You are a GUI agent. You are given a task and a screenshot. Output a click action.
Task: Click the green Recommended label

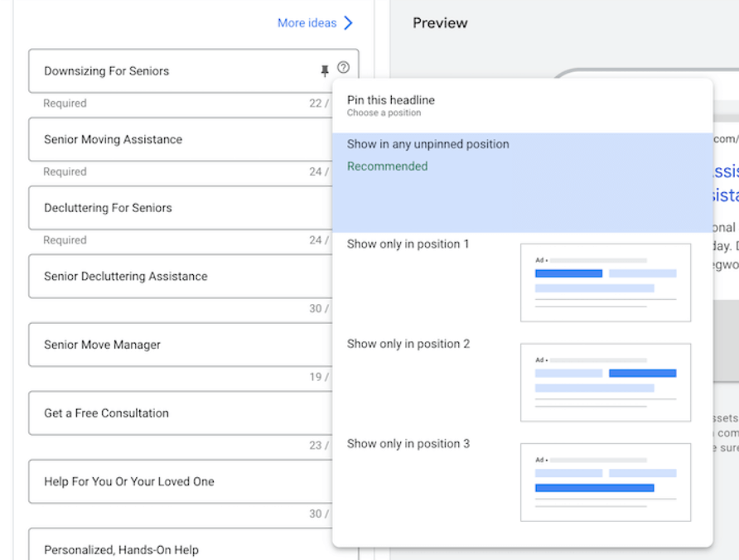[387, 166]
